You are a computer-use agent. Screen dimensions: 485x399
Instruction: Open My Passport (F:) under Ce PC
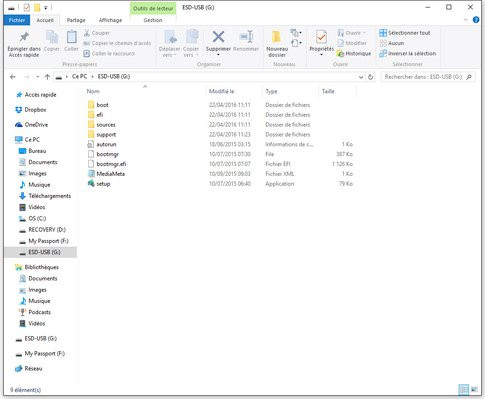pos(48,241)
